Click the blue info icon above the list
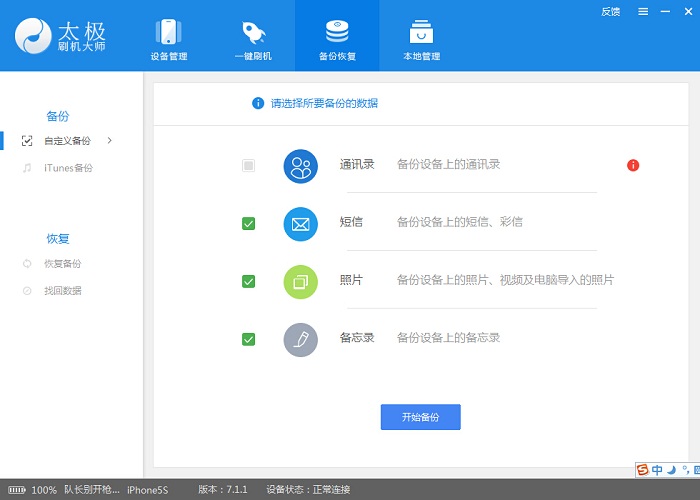This screenshot has width=700, height=500. 258,103
